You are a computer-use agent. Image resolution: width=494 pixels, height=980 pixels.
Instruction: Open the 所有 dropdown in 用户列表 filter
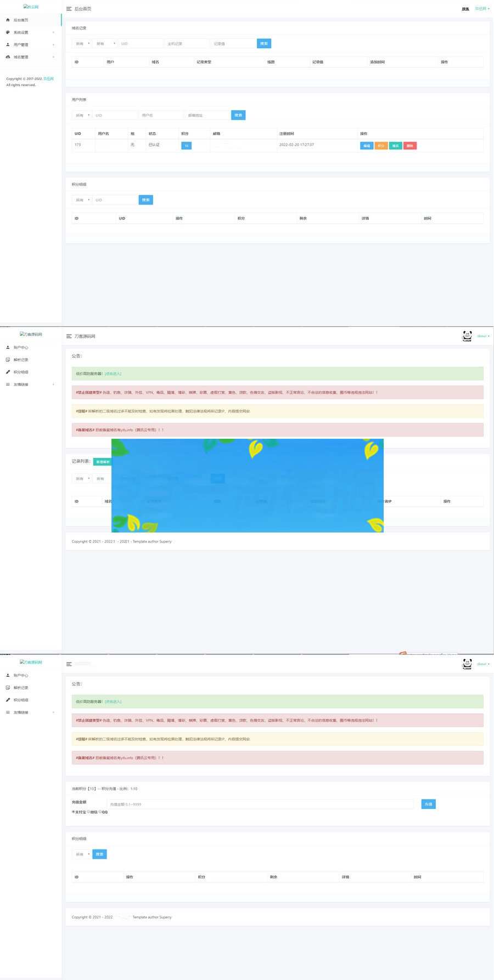82,115
